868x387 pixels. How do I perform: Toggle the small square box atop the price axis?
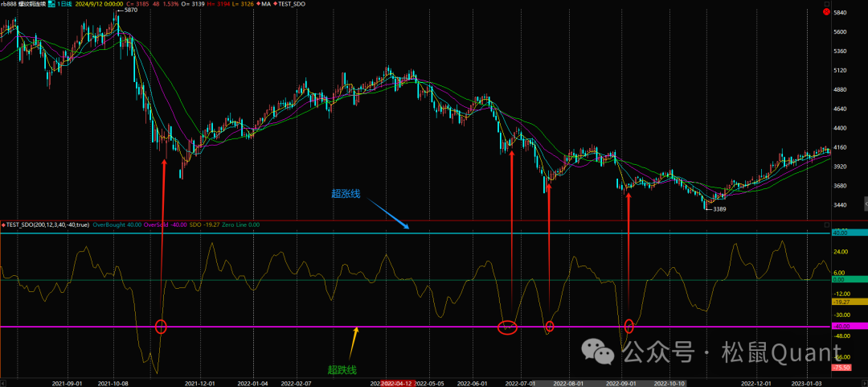tap(828, 3)
